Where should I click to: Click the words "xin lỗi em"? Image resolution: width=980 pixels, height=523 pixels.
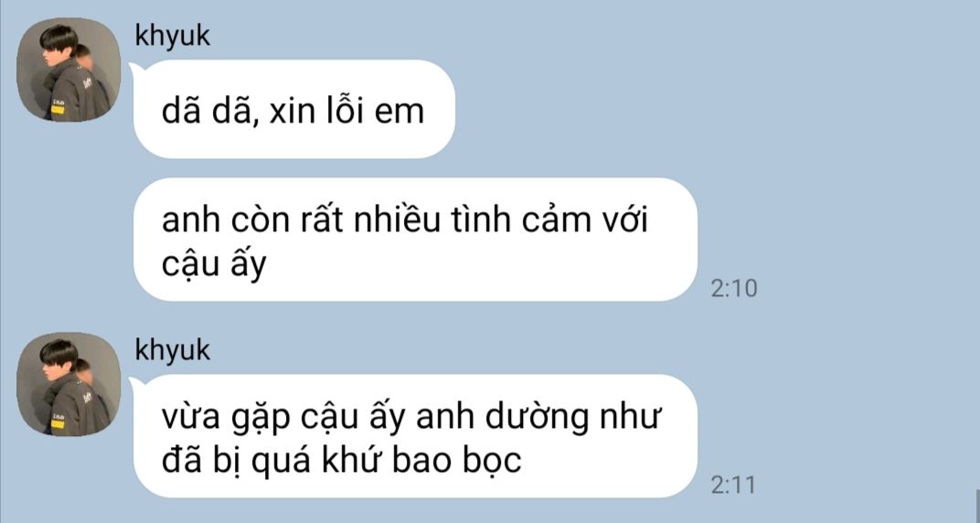point(346,110)
